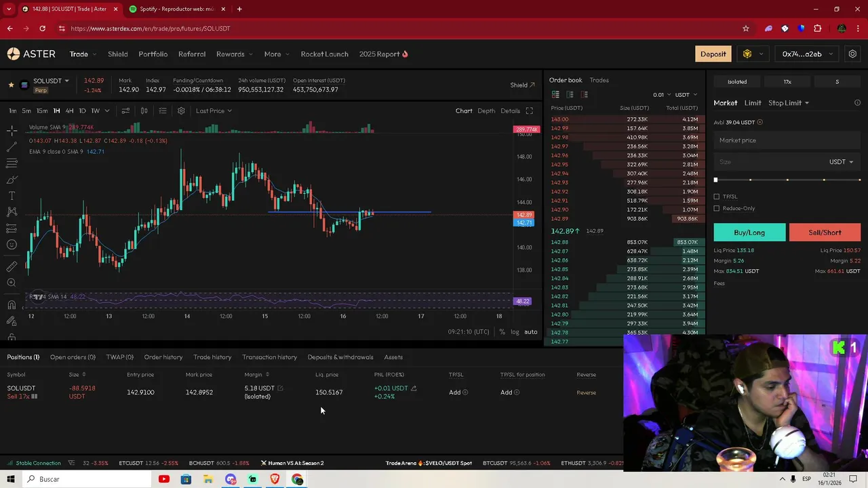868x488 pixels.
Task: Enable the Reduce-Only checkbox
Action: [x=717, y=208]
